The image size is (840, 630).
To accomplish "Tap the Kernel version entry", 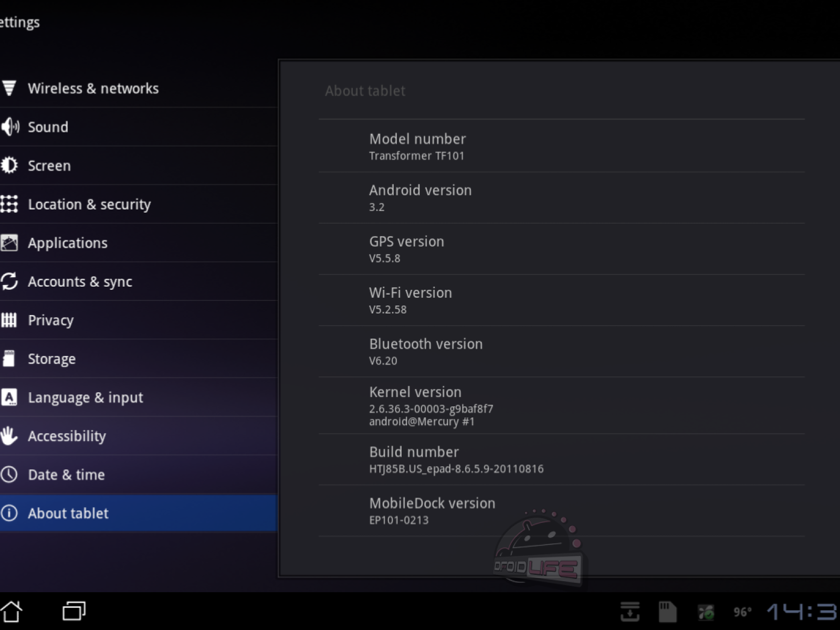I will click(x=561, y=405).
